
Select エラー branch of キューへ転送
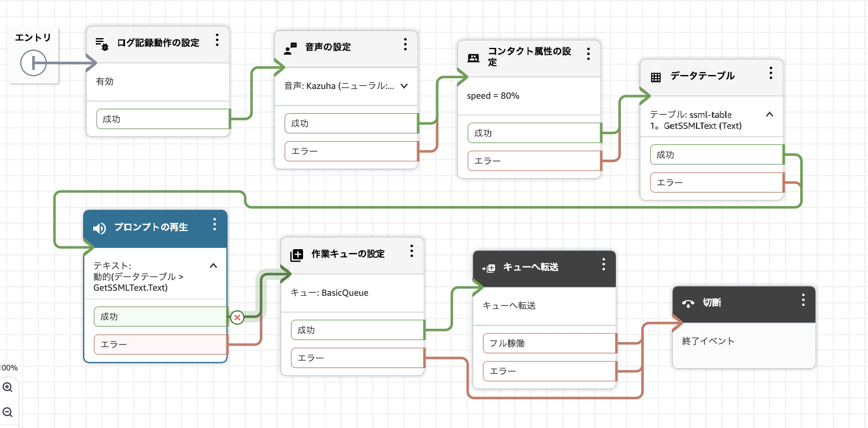point(550,371)
